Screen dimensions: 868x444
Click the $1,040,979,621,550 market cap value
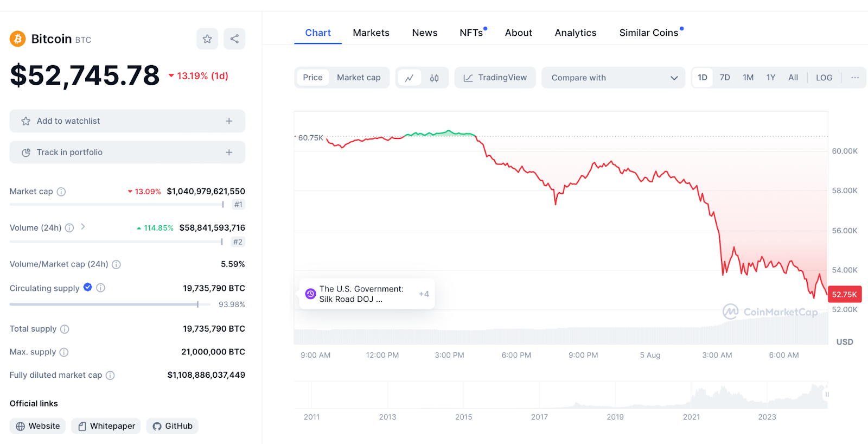[206, 192]
